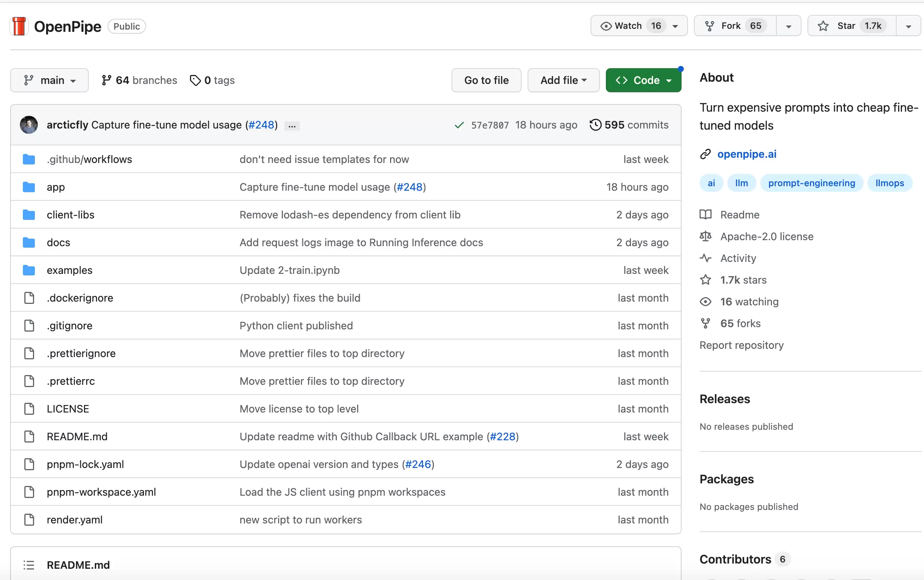Open the README outline list icon
The width and height of the screenshot is (924, 580).
click(x=29, y=565)
